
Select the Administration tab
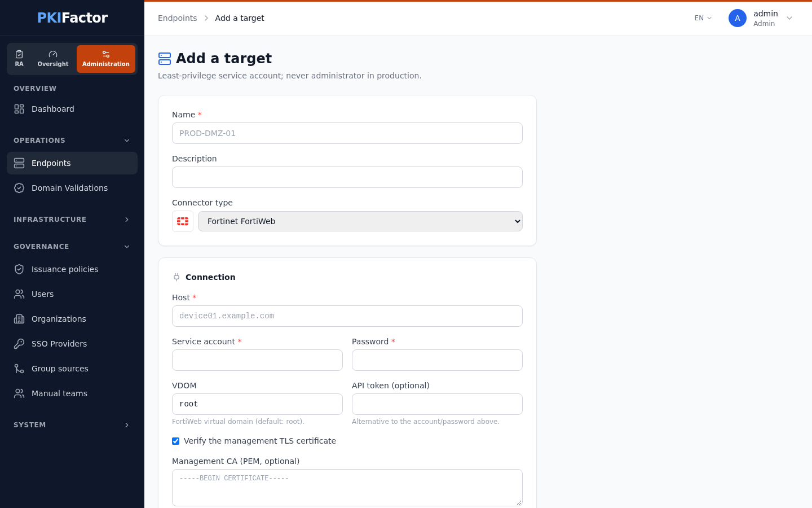click(x=106, y=59)
